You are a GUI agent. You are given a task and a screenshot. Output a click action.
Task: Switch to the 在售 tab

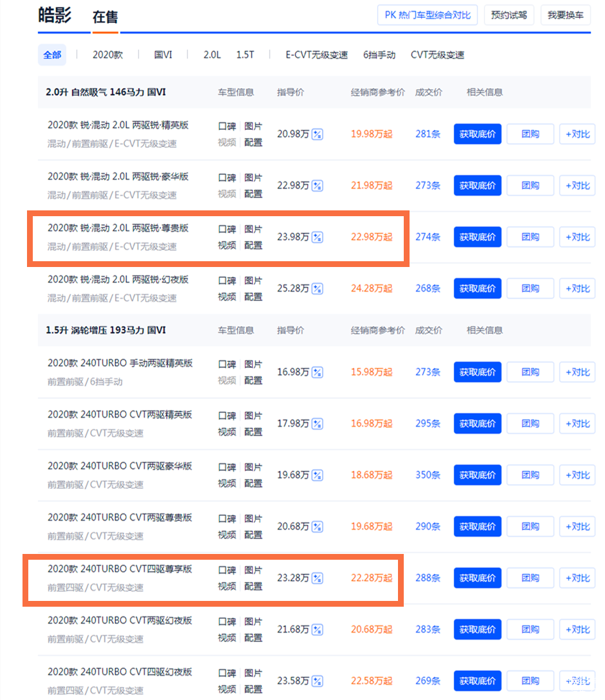(105, 17)
